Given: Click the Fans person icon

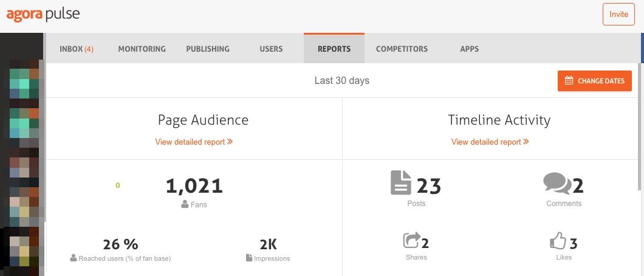Looking at the screenshot, I should 185,204.
